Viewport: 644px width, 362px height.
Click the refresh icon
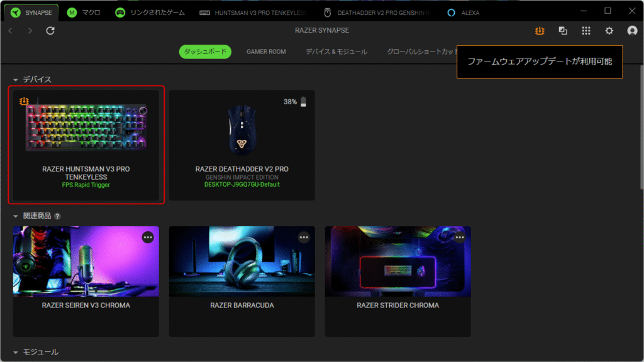tap(50, 31)
